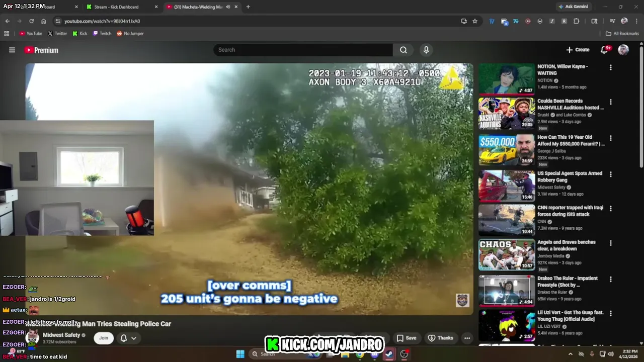
Task: Click the YouTube search magnifier button
Action: click(404, 50)
